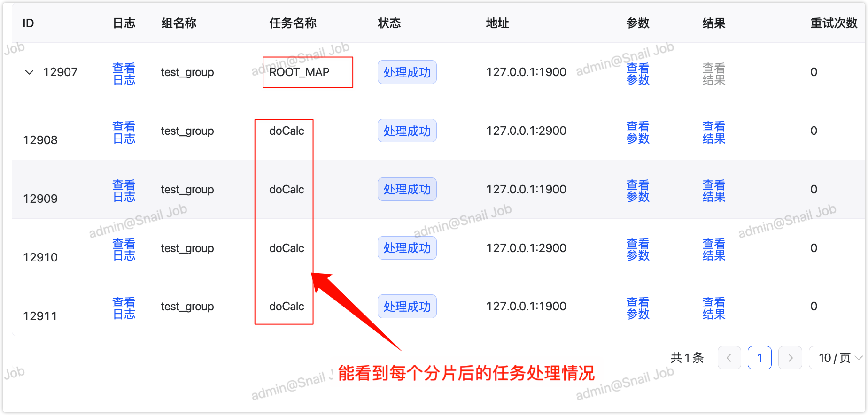
Task: Click 查看日志 in row 12910
Action: click(x=124, y=250)
